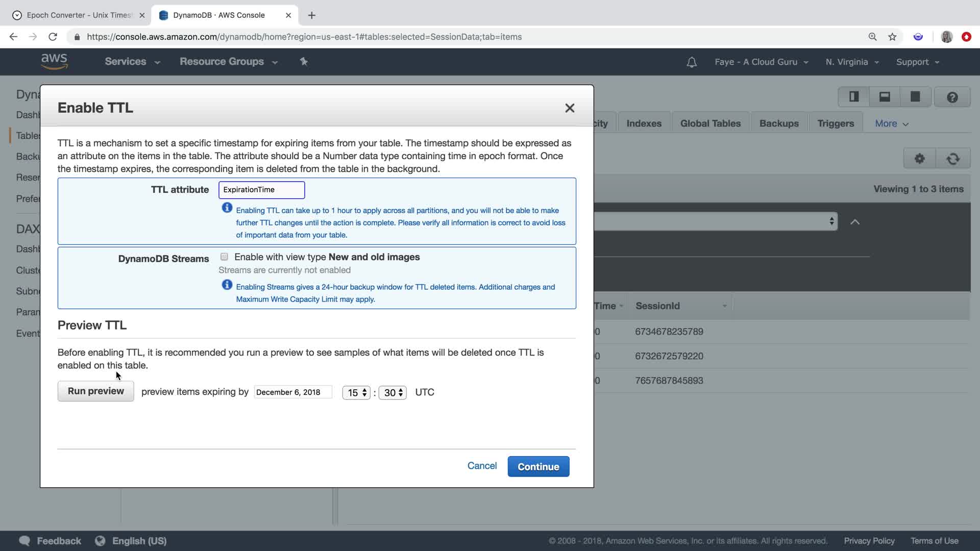Click the TTL attribute input field
The height and width of the screenshot is (551, 980).
(x=261, y=190)
